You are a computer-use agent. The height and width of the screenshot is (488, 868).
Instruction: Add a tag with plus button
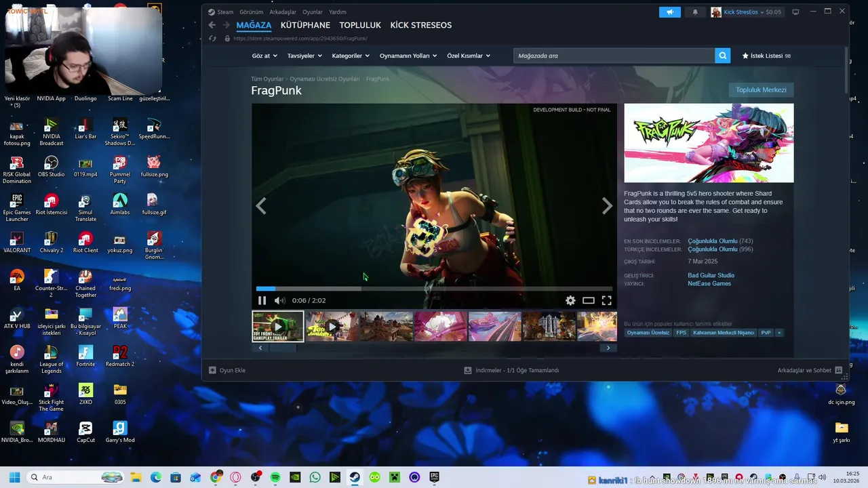[779, 333]
